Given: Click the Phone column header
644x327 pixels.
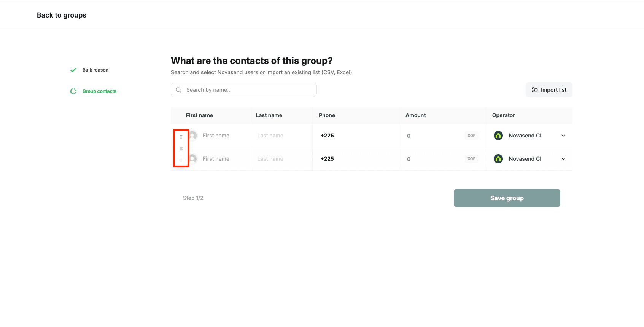Looking at the screenshot, I should coord(327,115).
